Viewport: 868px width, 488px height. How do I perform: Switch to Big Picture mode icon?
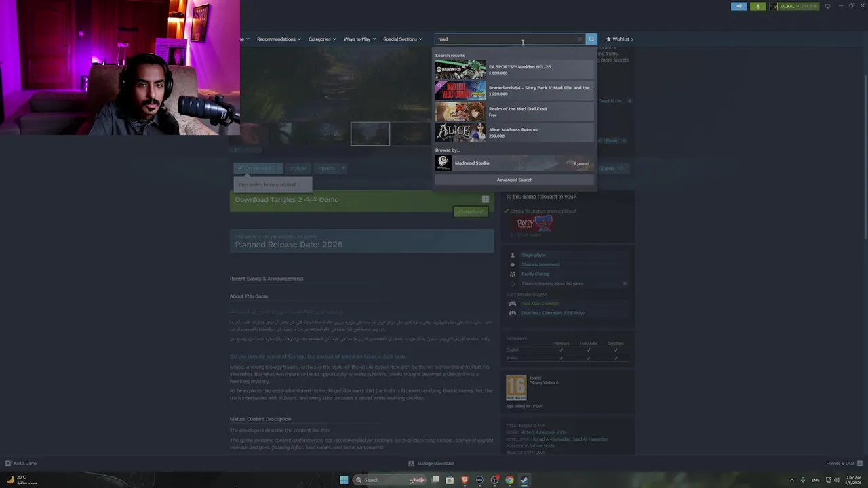pos(827,6)
